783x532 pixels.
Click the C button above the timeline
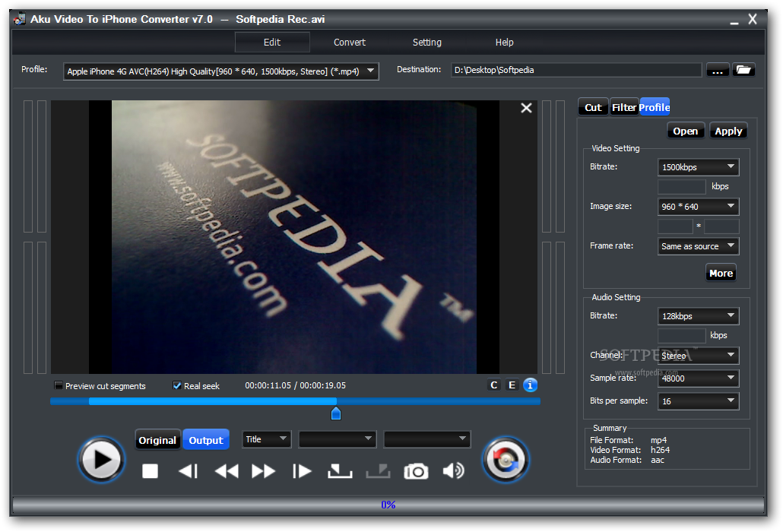click(x=494, y=385)
